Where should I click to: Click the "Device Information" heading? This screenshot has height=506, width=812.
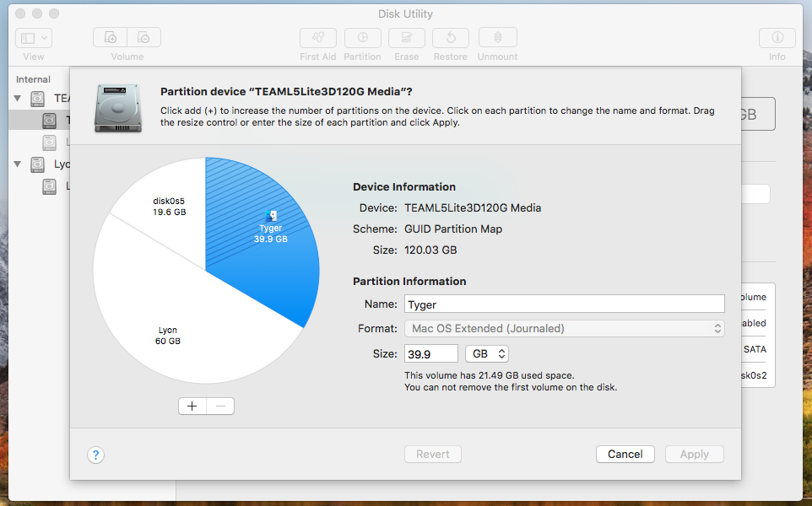(x=404, y=186)
